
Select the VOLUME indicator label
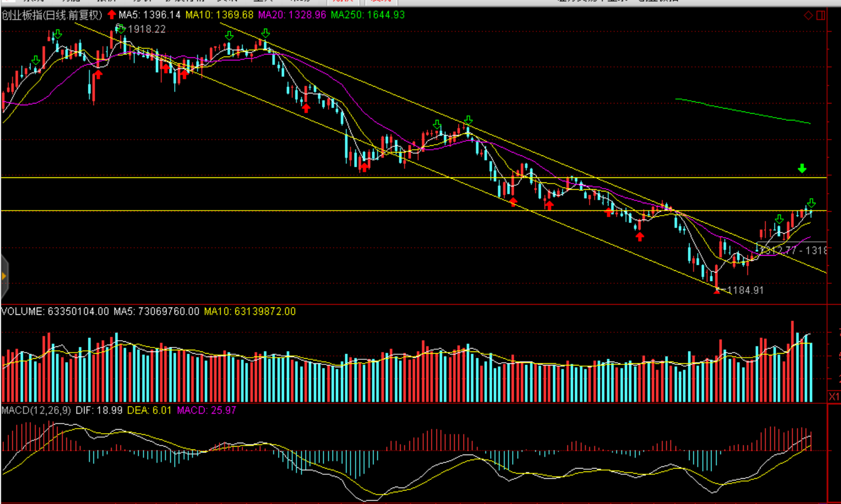tap(23, 311)
